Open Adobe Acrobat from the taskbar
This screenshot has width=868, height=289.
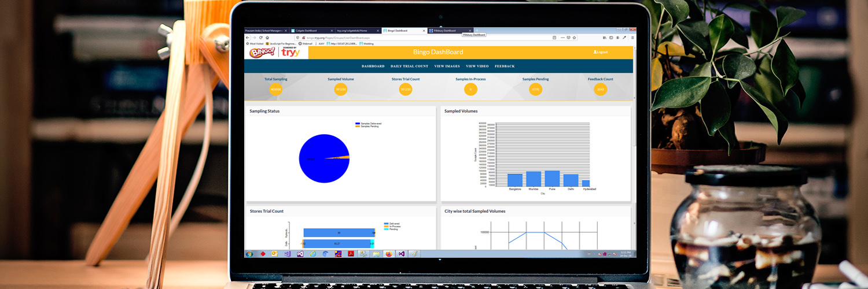point(351,254)
